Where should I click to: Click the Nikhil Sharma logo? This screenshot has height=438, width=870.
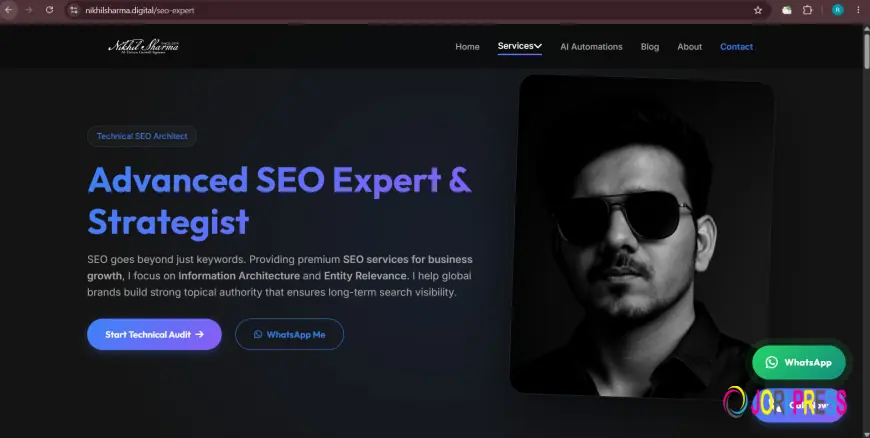click(143, 47)
